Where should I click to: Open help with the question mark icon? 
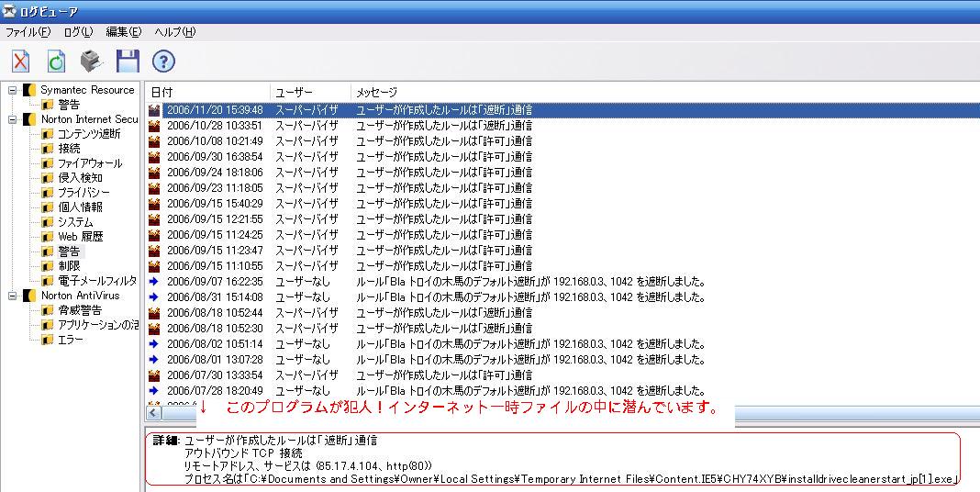point(163,61)
